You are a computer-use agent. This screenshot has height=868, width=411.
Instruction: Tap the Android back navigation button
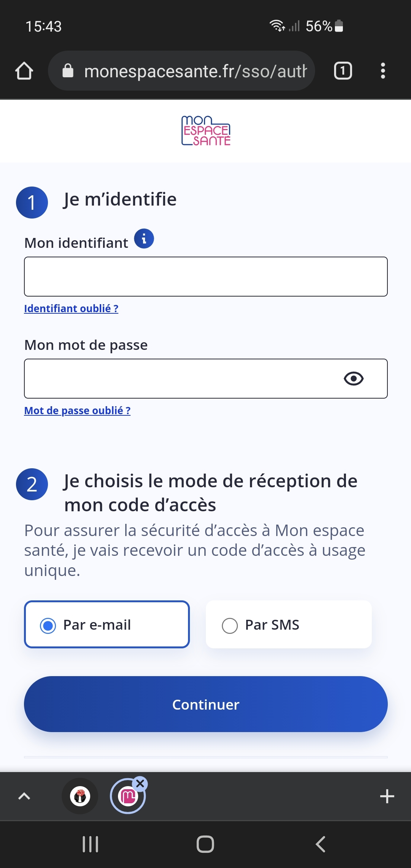click(320, 844)
